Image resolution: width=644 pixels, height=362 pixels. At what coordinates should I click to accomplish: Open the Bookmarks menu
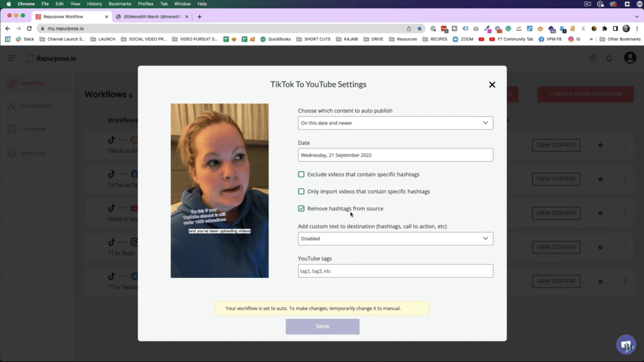120,4
